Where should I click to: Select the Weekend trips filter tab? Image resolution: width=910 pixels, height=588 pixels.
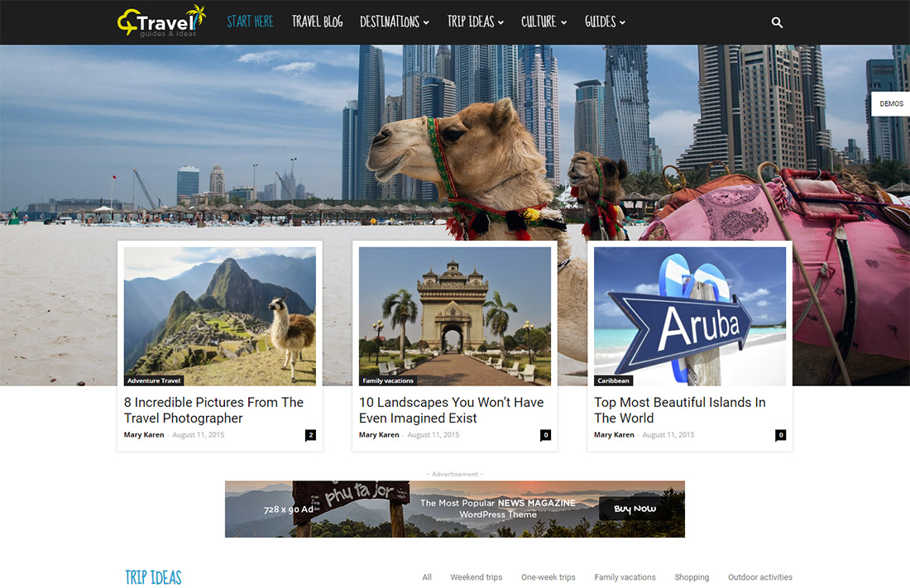pyautogui.click(x=477, y=577)
